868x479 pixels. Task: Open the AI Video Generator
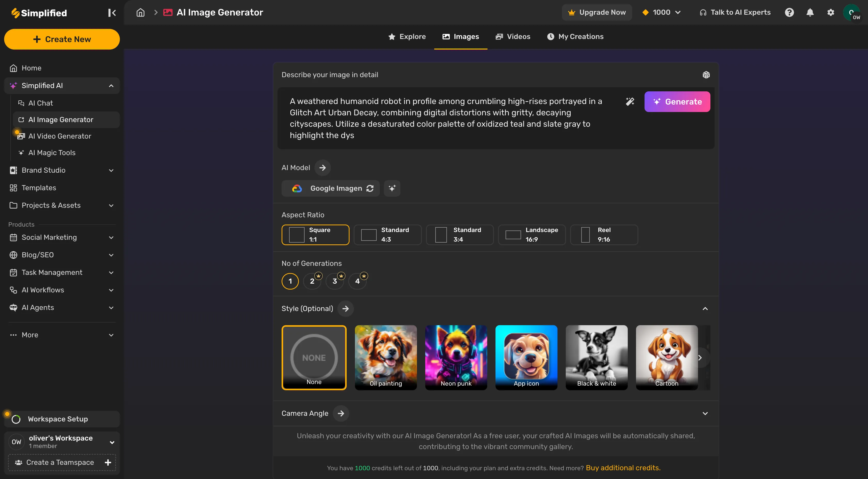coord(59,136)
